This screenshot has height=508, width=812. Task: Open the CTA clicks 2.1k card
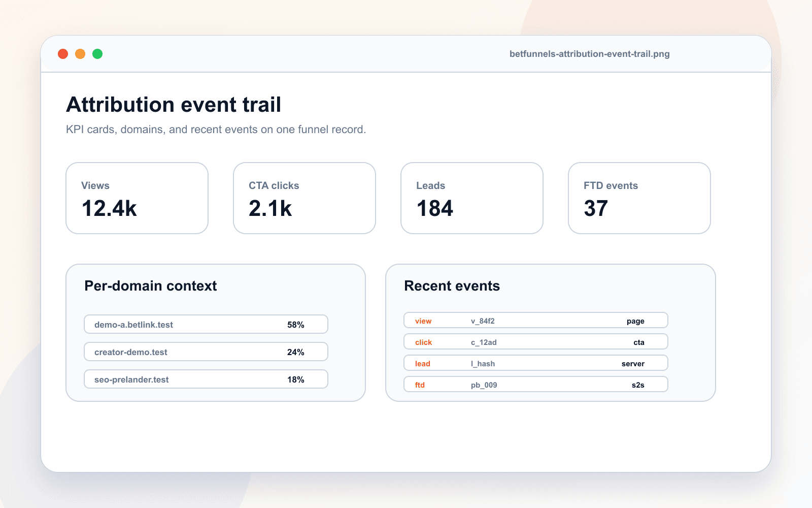(304, 198)
